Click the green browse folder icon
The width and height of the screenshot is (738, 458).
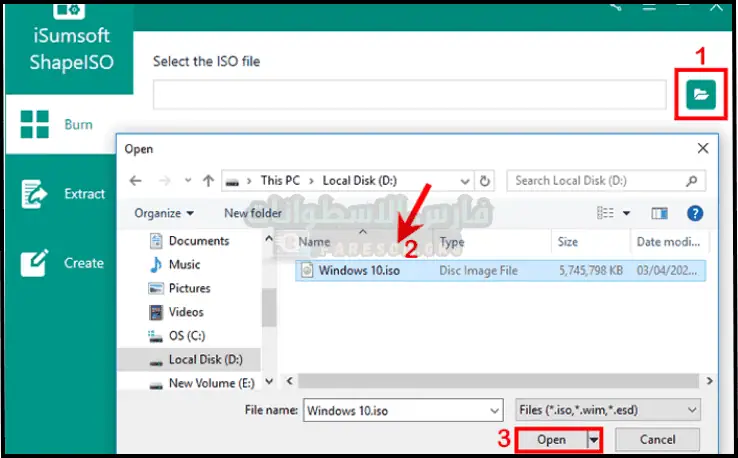pos(701,94)
